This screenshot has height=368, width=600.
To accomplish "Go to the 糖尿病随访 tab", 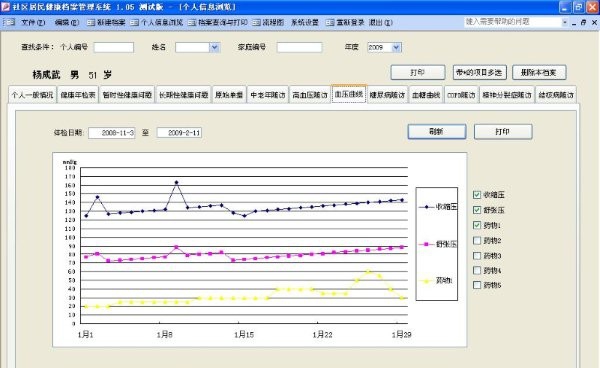I will (387, 95).
